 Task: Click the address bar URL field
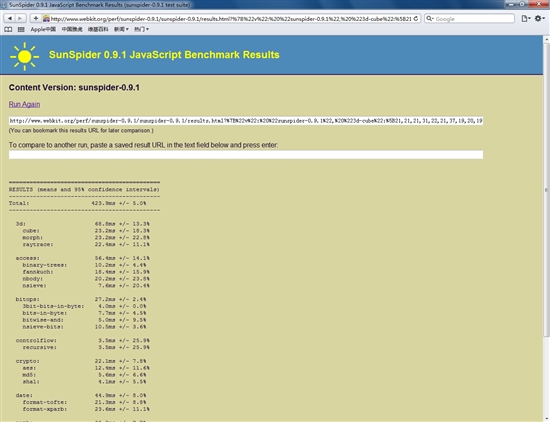pyautogui.click(x=231, y=19)
